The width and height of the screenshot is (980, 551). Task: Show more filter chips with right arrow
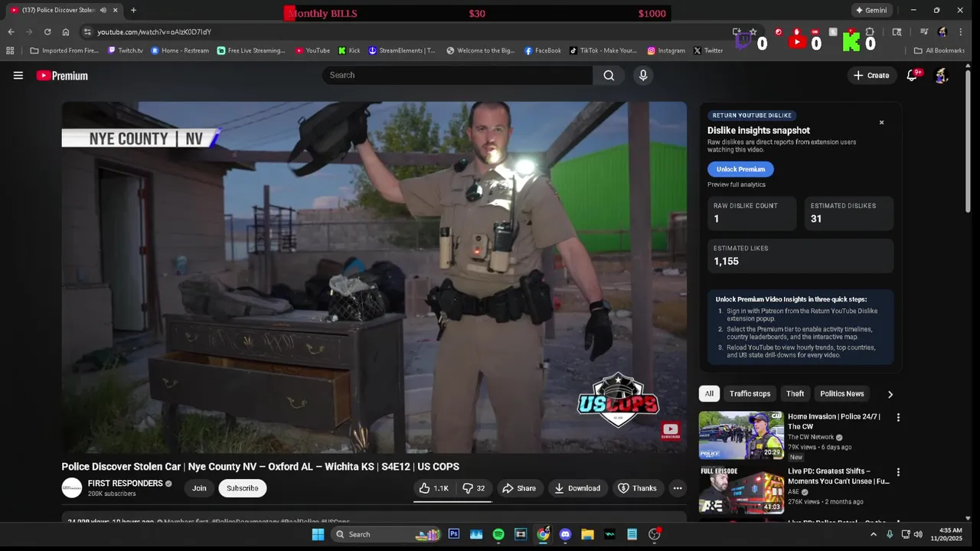(x=890, y=394)
